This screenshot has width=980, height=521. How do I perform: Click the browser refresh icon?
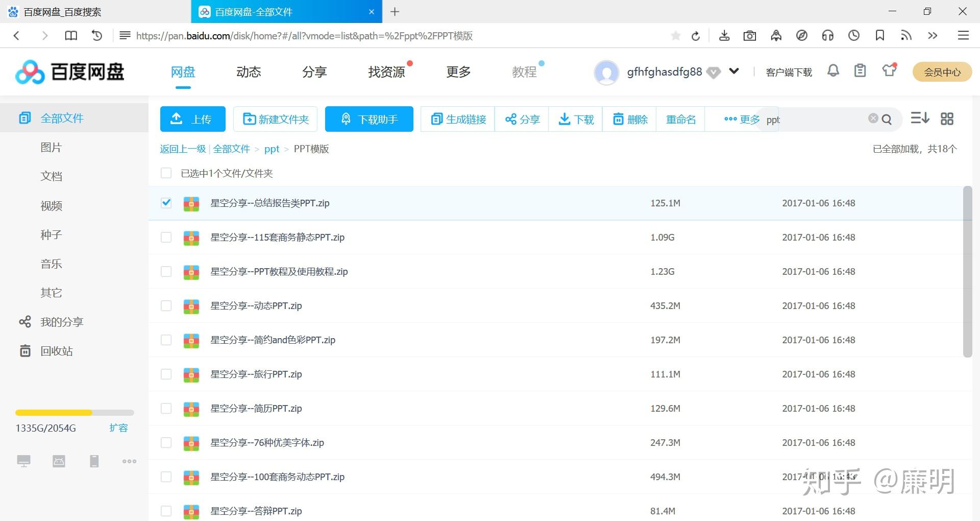coord(695,36)
